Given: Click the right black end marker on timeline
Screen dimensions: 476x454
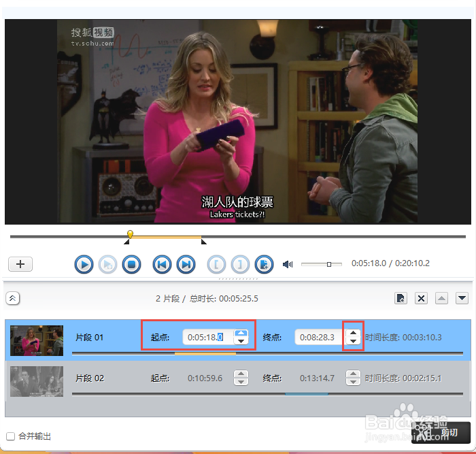Looking at the screenshot, I should coord(204,242).
